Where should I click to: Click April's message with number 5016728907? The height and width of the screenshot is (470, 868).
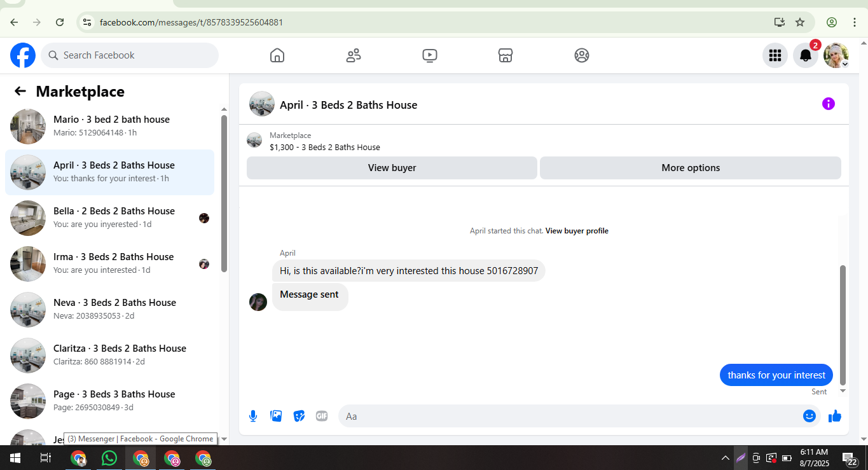409,271
